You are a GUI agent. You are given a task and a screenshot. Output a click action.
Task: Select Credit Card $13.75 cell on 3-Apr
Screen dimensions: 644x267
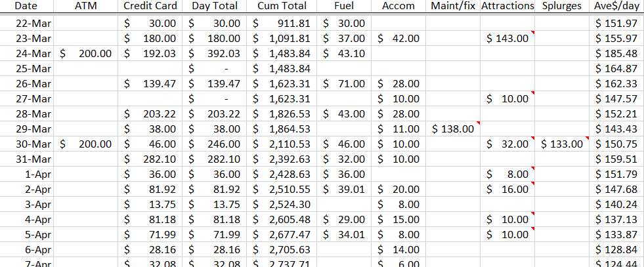150,205
